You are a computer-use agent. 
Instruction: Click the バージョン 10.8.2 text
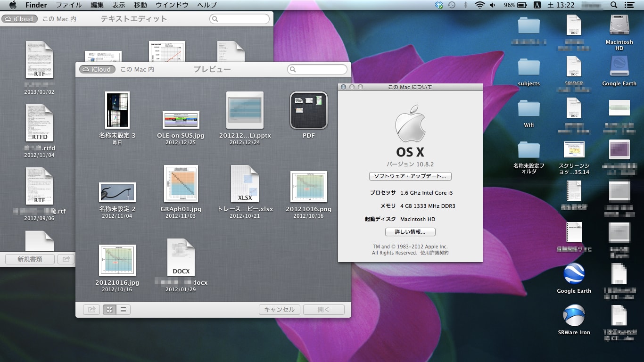click(x=410, y=165)
